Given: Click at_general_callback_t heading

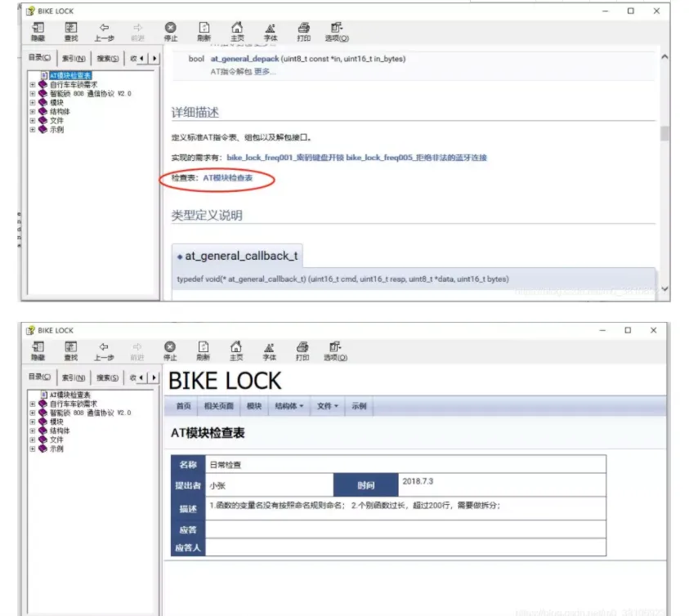Looking at the screenshot, I should (x=241, y=257).
